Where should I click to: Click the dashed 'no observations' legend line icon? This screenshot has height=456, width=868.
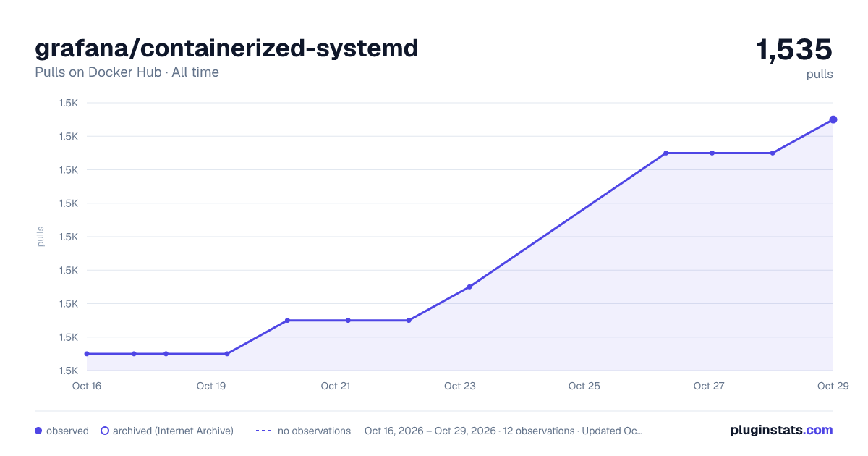[x=263, y=431]
